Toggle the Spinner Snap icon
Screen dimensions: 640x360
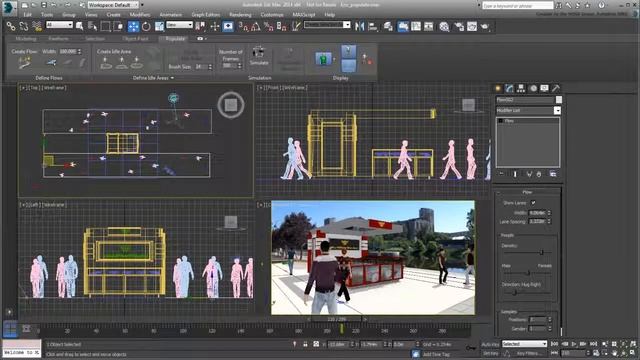pos(281,27)
